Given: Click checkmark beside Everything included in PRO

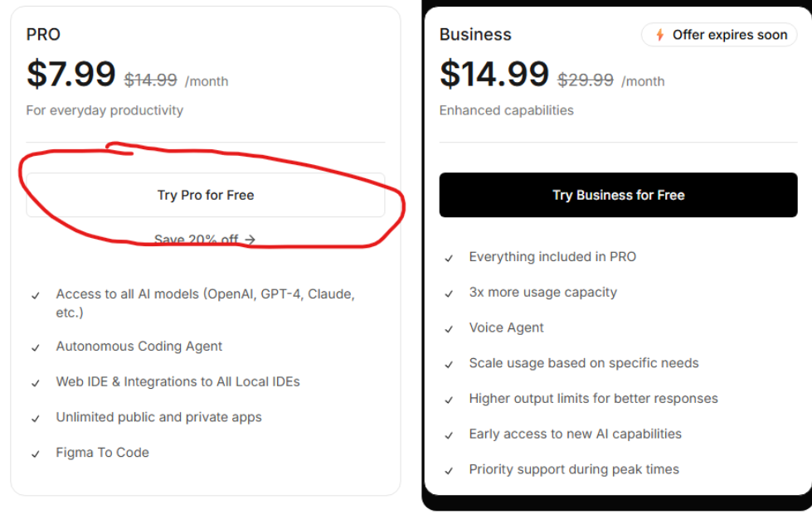Looking at the screenshot, I should pos(449,258).
